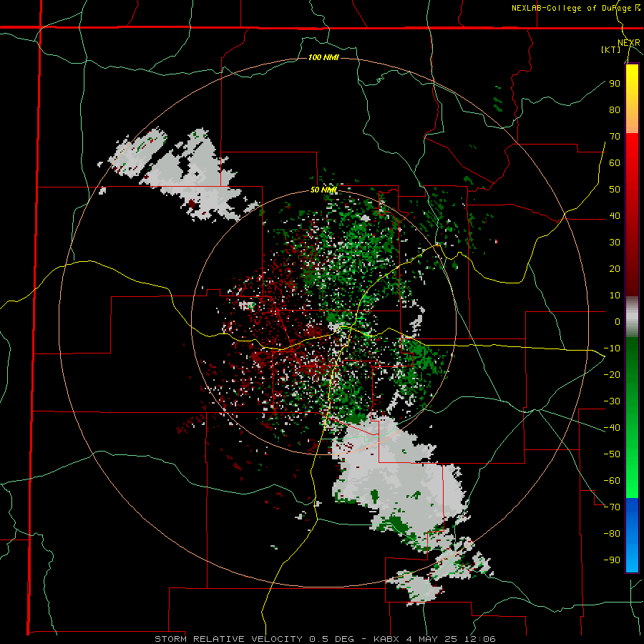Image resolution: width=644 pixels, height=644 pixels.
Task: Click the 80 value on velocity scale
Action: [x=615, y=110]
